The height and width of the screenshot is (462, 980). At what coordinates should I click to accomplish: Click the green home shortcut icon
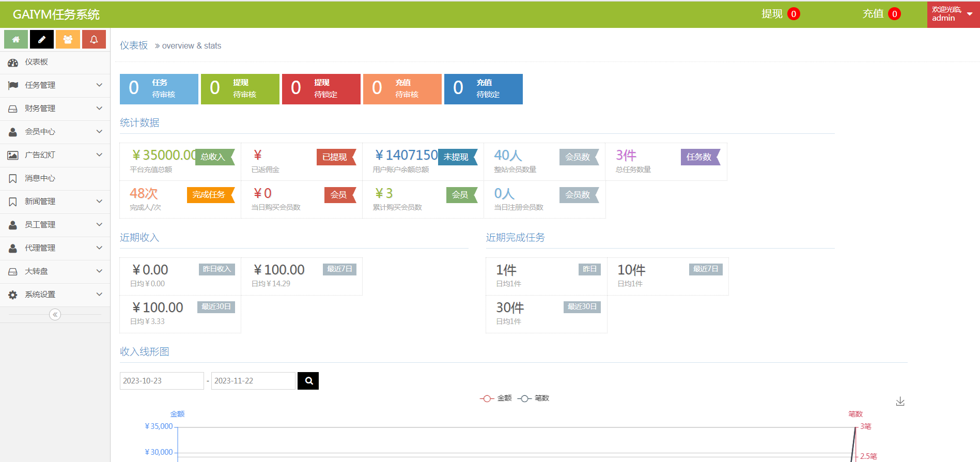point(16,39)
